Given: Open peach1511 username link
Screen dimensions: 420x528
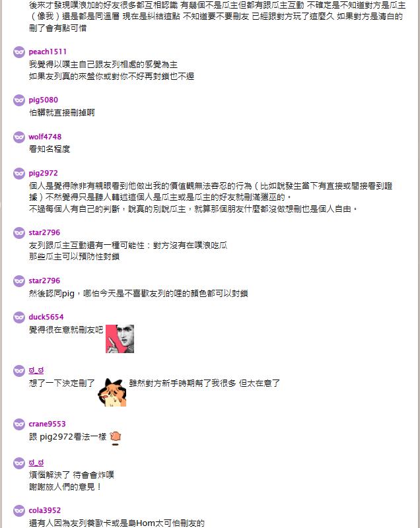Looking at the screenshot, I should (48, 52).
